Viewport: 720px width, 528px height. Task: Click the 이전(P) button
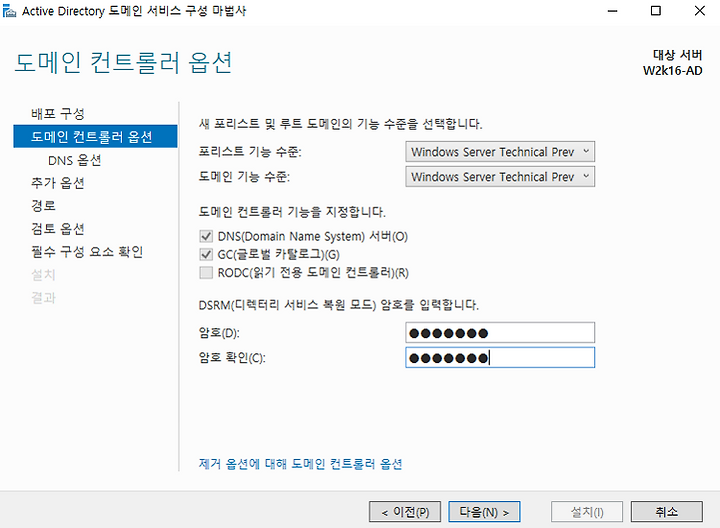[x=405, y=511]
